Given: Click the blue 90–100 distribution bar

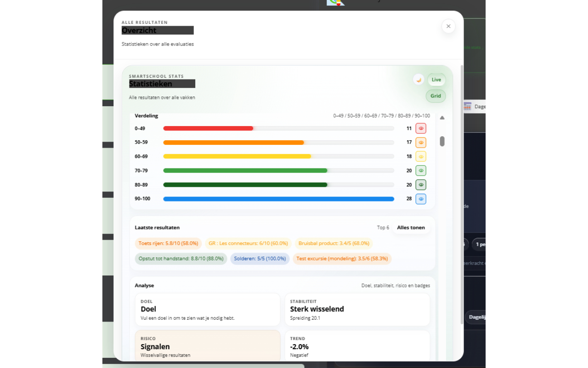Looking at the screenshot, I should point(278,199).
